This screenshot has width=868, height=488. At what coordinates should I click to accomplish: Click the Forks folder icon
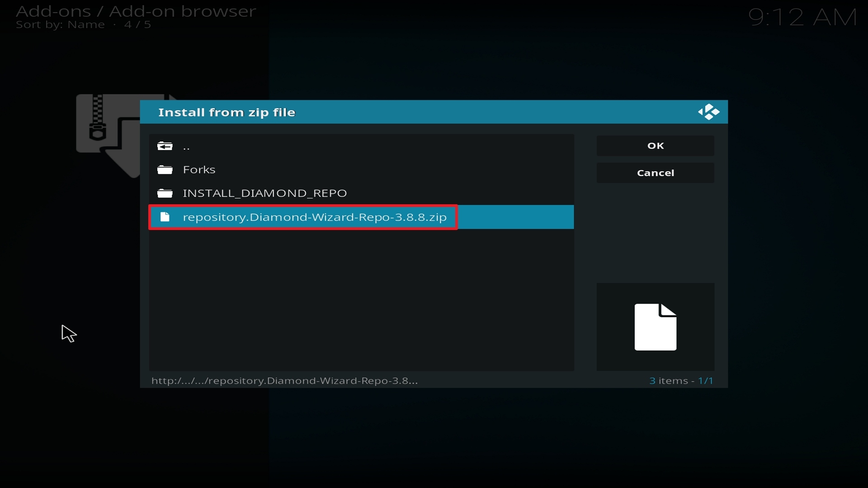(x=165, y=169)
